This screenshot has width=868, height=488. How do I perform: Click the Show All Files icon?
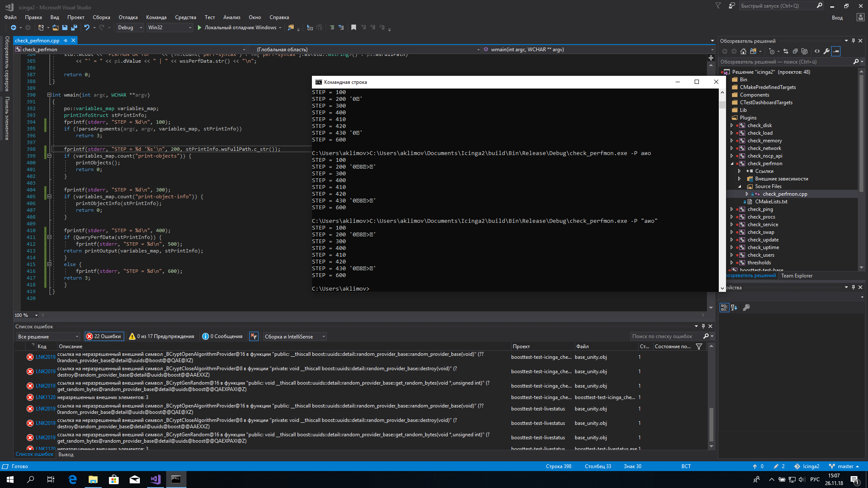804,51
